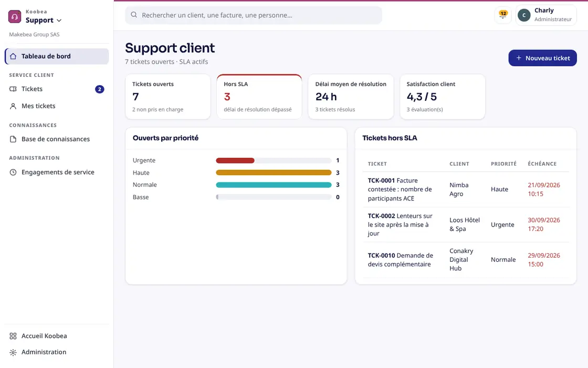Select the Délai moyen de résolution card
Viewport: 588px width, 368px height.
coord(351,97)
